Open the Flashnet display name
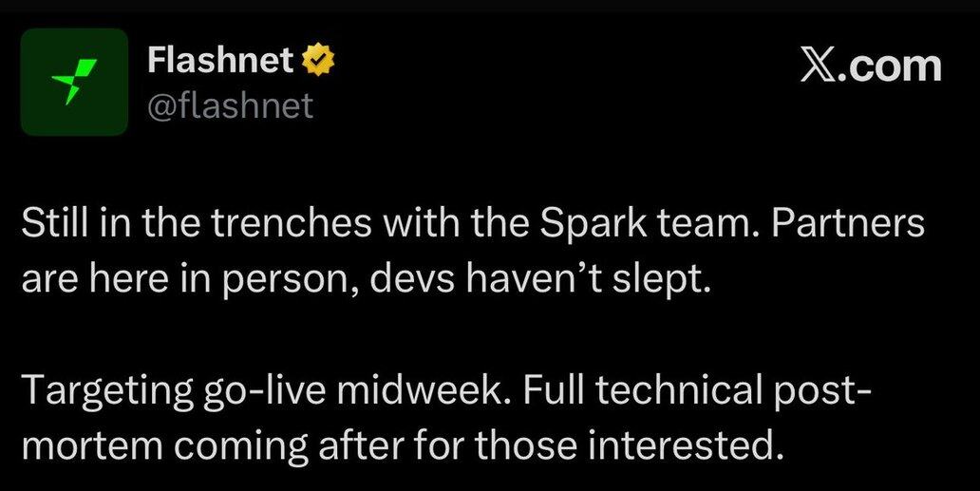Viewport: 980px width, 491px height. tap(220, 62)
